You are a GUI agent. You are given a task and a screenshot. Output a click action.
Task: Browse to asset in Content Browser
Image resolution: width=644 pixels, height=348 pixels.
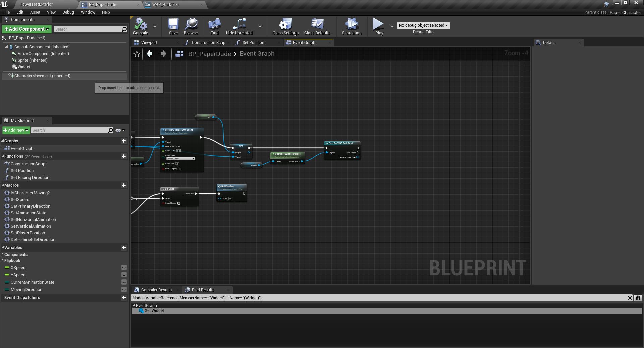click(x=191, y=26)
